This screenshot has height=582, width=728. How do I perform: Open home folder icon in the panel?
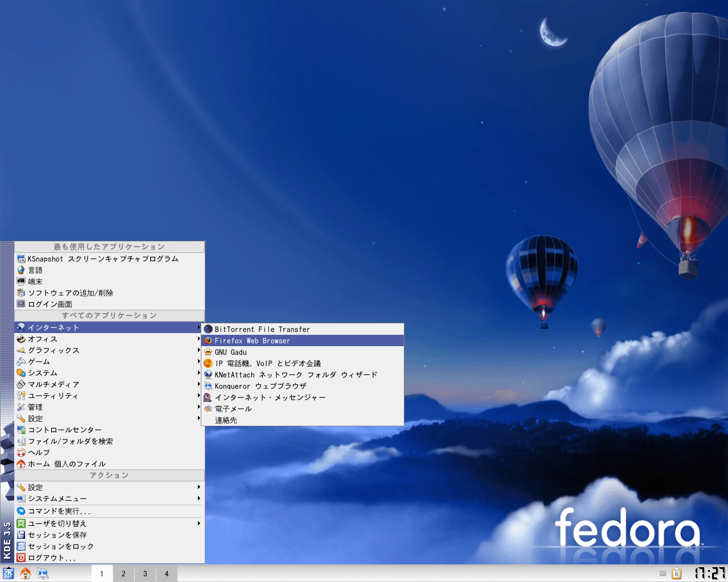tap(26, 573)
